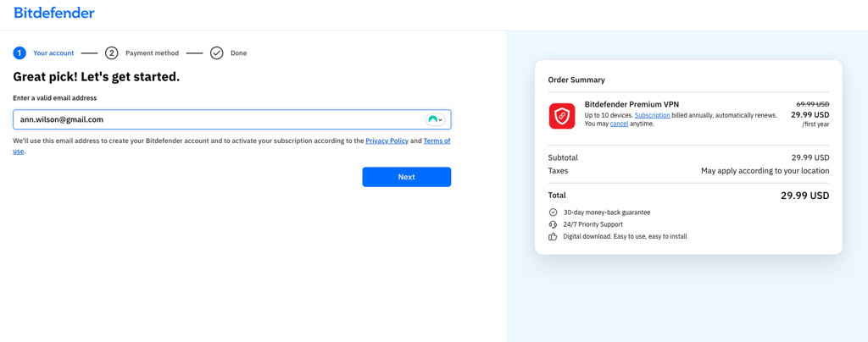Click the Bitdefender Premium VPN product title
This screenshot has width=868, height=342.
[x=632, y=104]
